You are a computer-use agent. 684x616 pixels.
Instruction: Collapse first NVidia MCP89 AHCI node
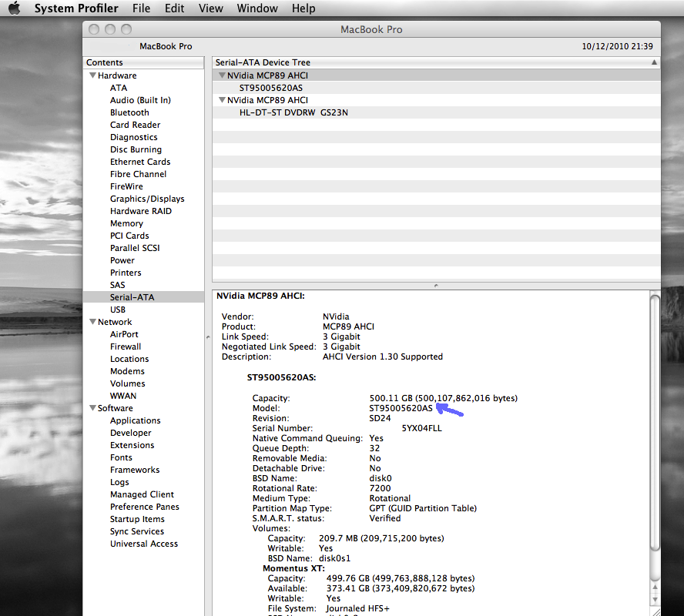point(222,75)
